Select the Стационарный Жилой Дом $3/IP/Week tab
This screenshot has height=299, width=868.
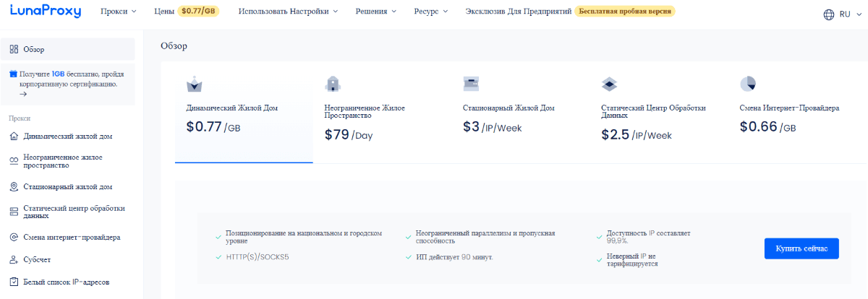521,113
